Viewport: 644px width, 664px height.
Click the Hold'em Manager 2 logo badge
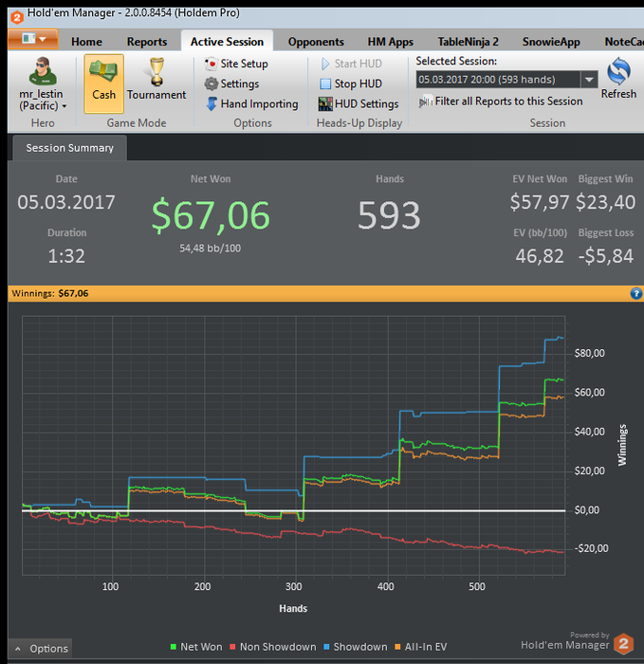pyautogui.click(x=624, y=644)
